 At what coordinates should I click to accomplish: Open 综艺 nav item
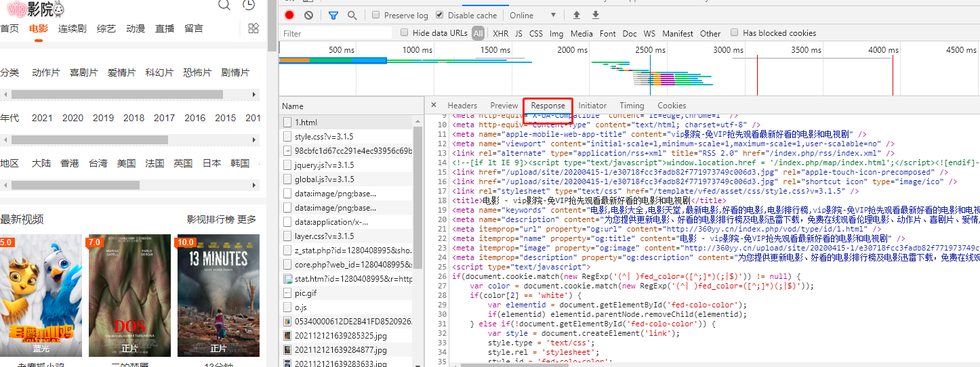[x=106, y=28]
